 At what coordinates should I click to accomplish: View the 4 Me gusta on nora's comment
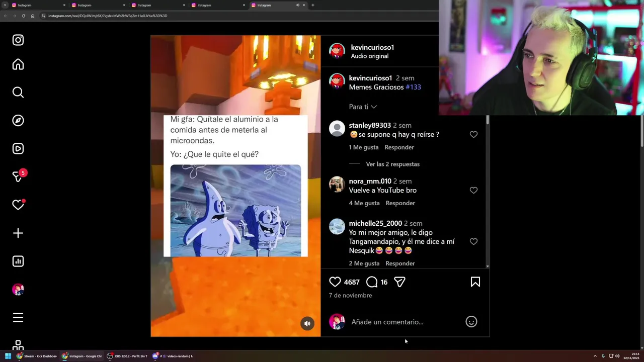click(x=364, y=203)
